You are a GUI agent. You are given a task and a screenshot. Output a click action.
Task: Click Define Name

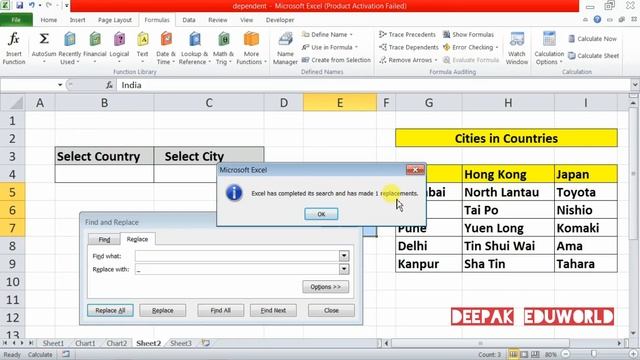point(327,35)
